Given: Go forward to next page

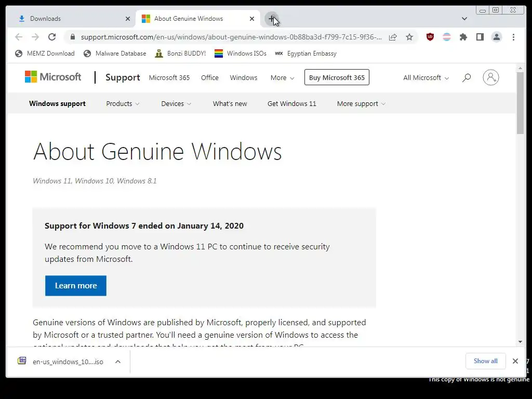Looking at the screenshot, I should pyautogui.click(x=35, y=37).
